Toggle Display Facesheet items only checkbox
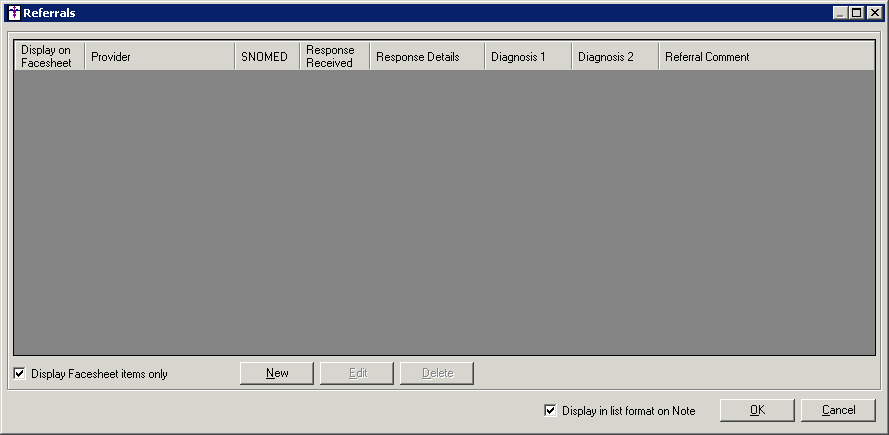Image resolution: width=889 pixels, height=435 pixels. 20,374
